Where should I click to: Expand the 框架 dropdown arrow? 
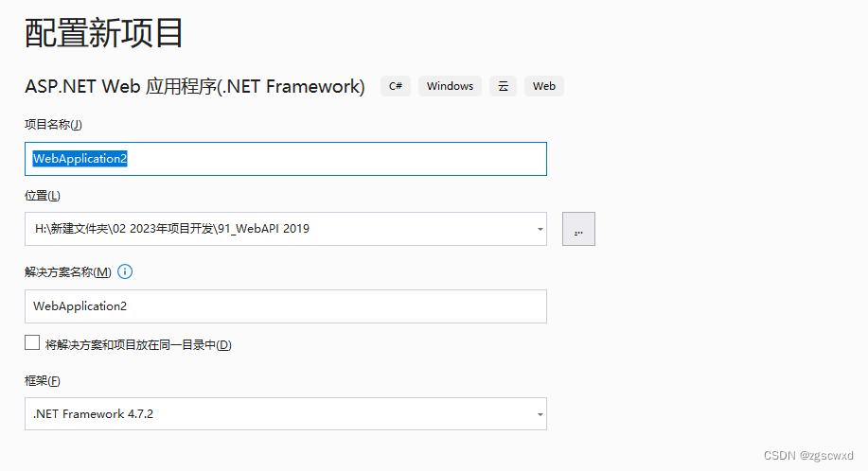pos(540,414)
